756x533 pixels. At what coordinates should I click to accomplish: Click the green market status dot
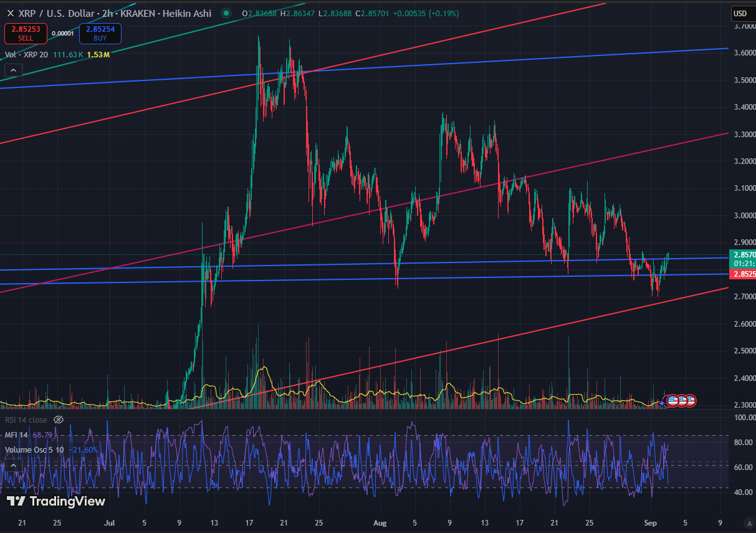tap(226, 13)
